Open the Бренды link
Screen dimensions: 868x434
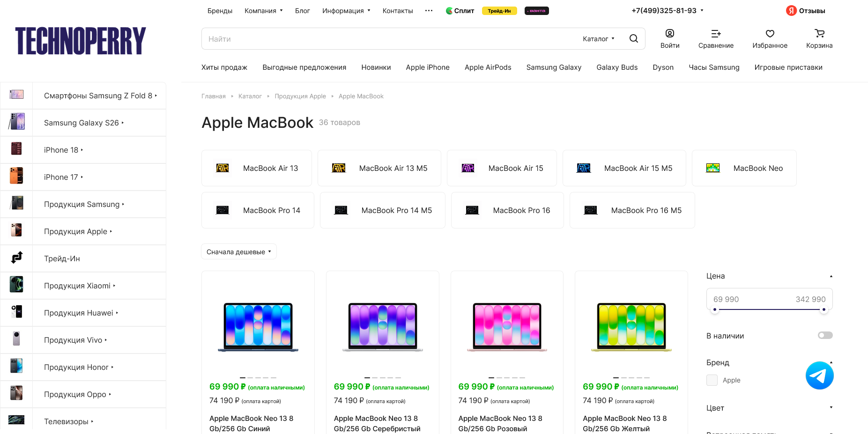coord(220,11)
